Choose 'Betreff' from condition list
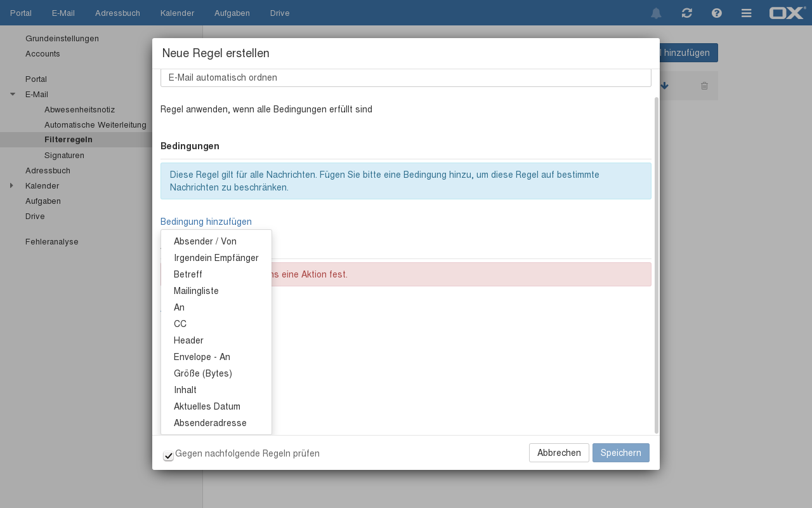Viewport: 812px width, 508px height. coord(188,274)
